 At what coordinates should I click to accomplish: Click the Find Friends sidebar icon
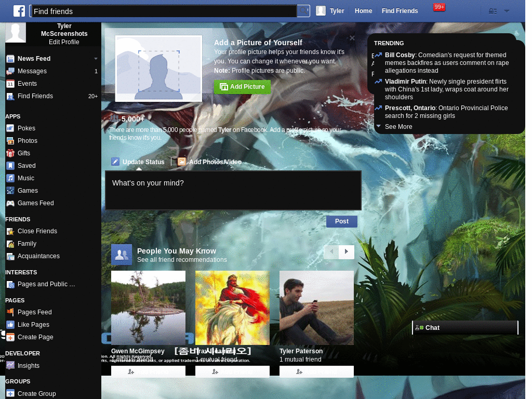click(10, 96)
